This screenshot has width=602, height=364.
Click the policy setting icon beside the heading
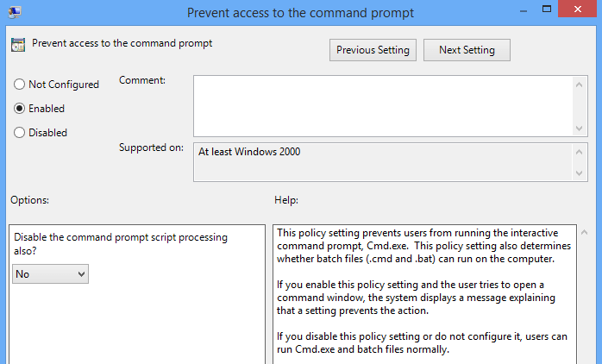pyautogui.click(x=18, y=45)
